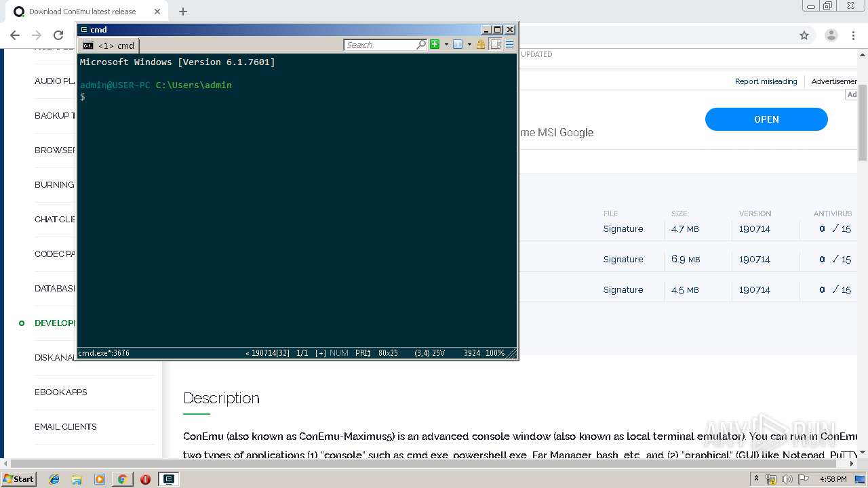Click PRI status bar indicator
Screen dimensions: 868x488
pos(363,353)
